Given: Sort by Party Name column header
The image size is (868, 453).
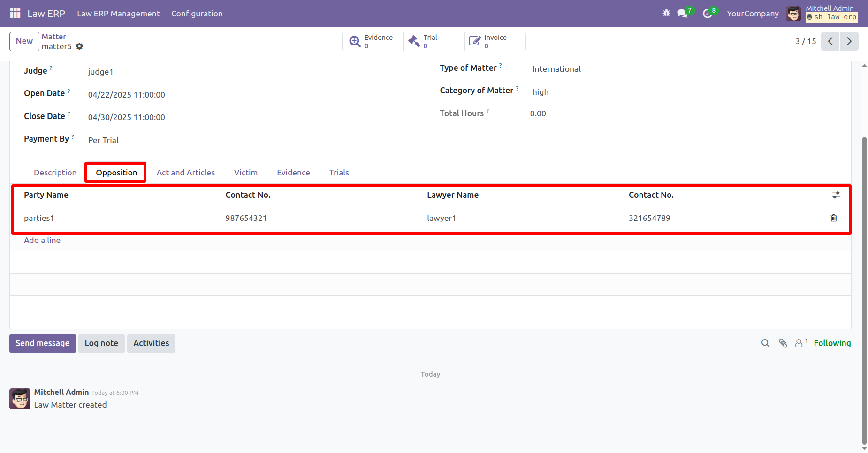Looking at the screenshot, I should (46, 195).
